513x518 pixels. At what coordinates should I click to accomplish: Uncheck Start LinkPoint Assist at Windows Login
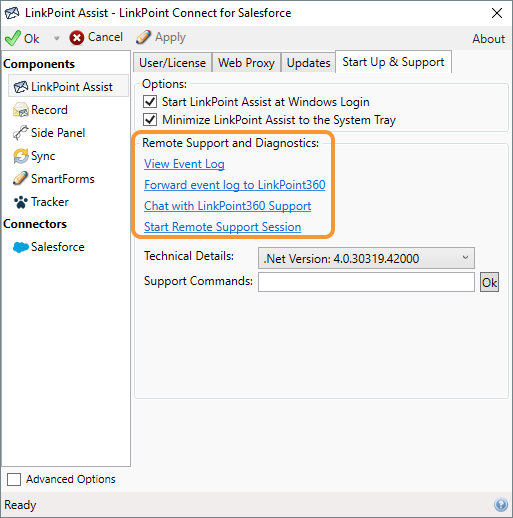tap(150, 101)
